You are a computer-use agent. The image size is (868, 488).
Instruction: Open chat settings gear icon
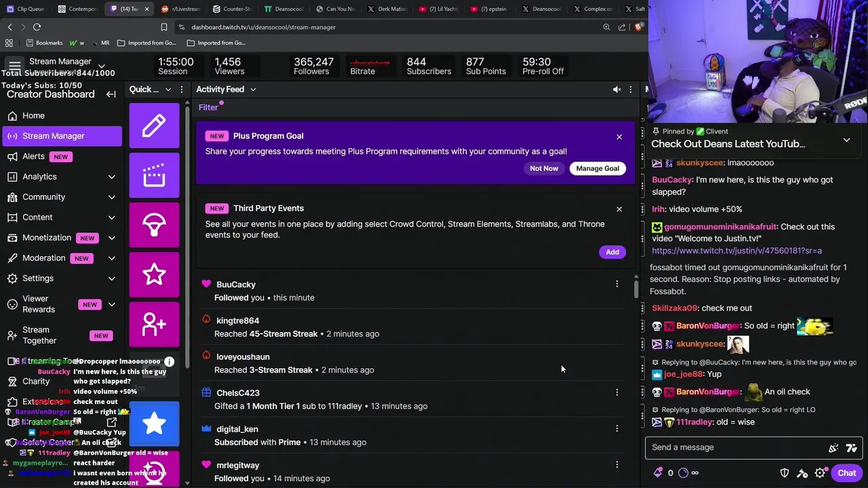(x=820, y=473)
